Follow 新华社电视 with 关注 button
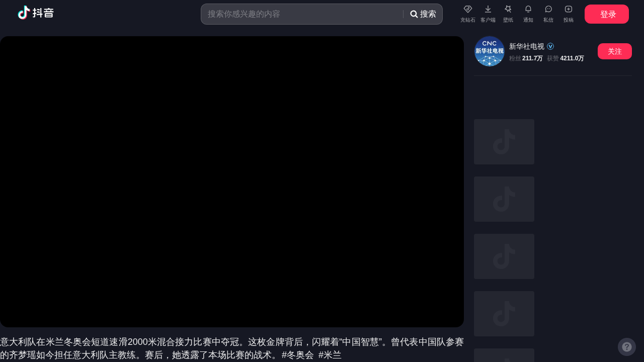Screen dimensions: 644x362 click(614, 51)
